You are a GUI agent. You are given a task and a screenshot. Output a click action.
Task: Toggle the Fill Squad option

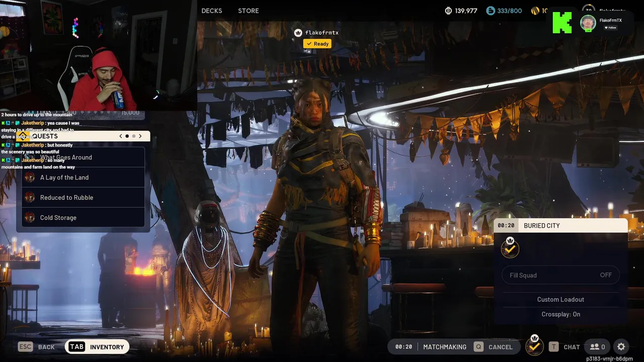point(560,275)
